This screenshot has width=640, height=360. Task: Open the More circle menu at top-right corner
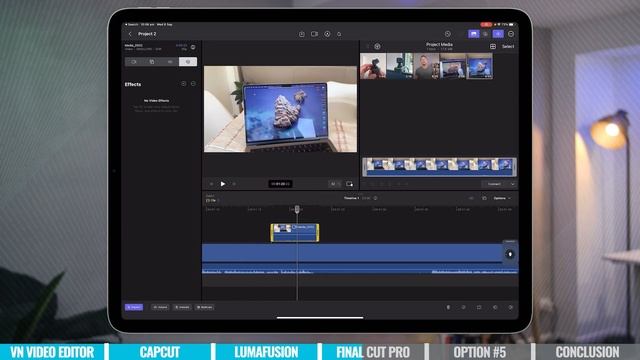tap(511, 34)
